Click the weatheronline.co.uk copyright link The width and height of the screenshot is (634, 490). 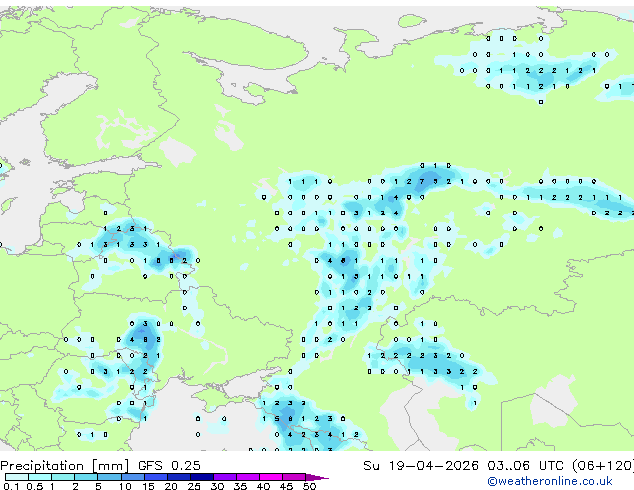549,481
